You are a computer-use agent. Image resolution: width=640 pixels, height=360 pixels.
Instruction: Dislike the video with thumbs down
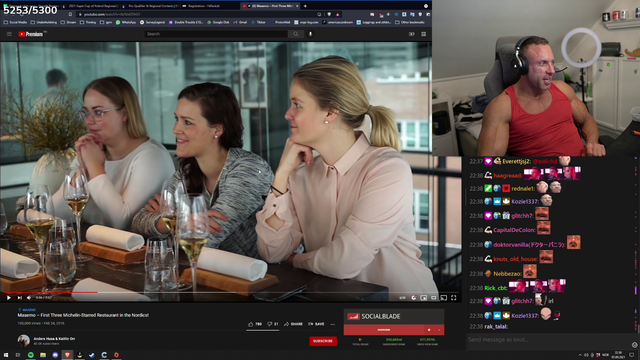pos(273,324)
